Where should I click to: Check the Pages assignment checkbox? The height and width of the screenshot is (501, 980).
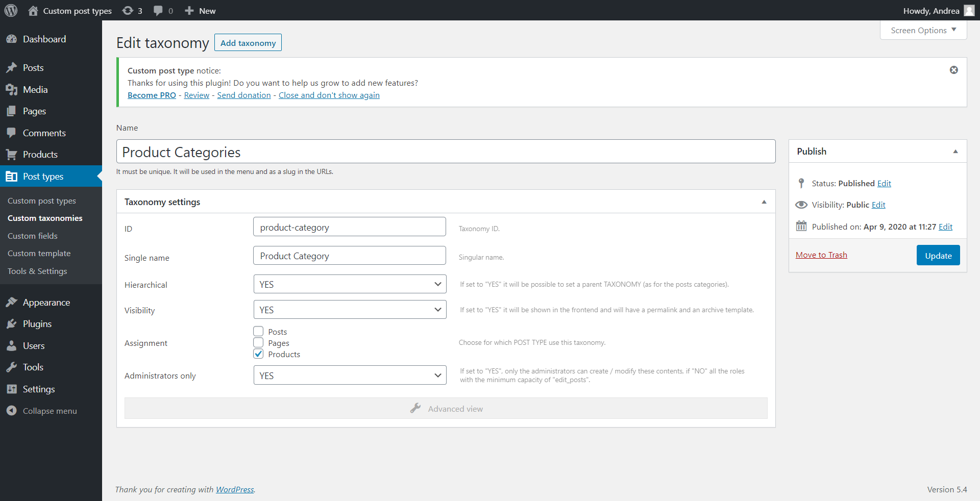pos(258,343)
